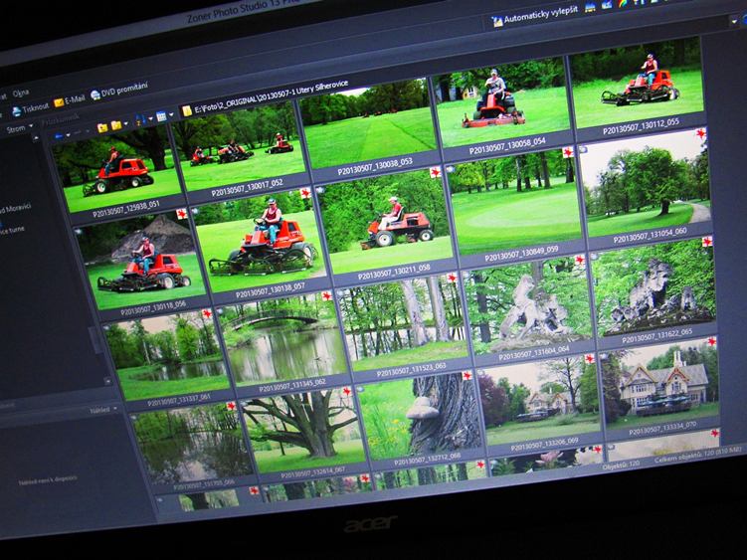Open the dropdown arrow at the toolbar's right end
747x560 pixels.
click(x=734, y=22)
